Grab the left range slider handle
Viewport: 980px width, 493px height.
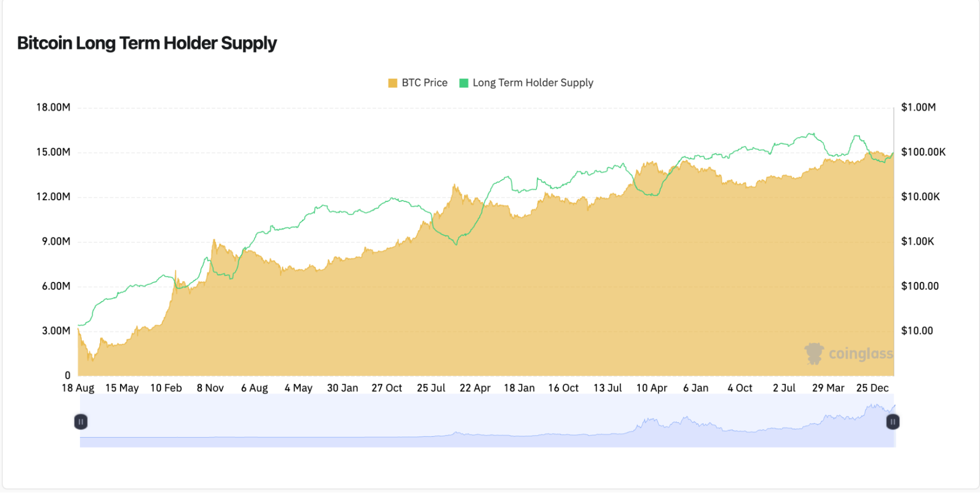[x=81, y=422]
